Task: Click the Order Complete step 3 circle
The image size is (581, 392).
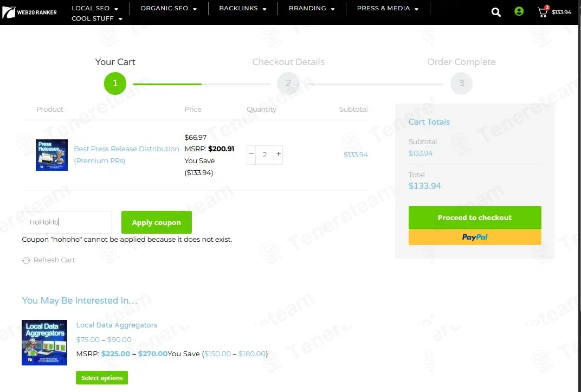Action: pos(461,83)
